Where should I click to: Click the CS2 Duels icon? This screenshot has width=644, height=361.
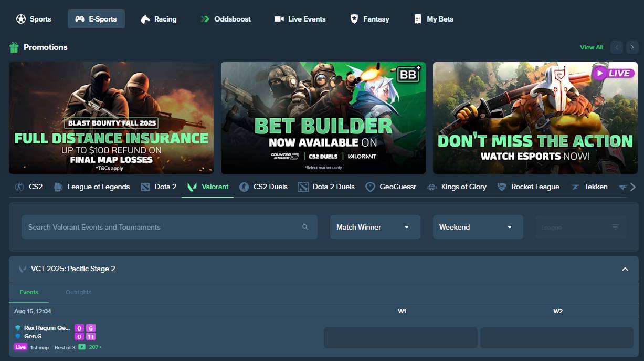point(244,187)
